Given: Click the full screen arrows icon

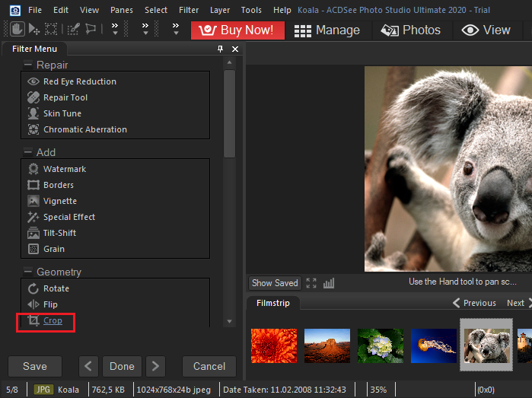Looking at the screenshot, I should click(311, 283).
